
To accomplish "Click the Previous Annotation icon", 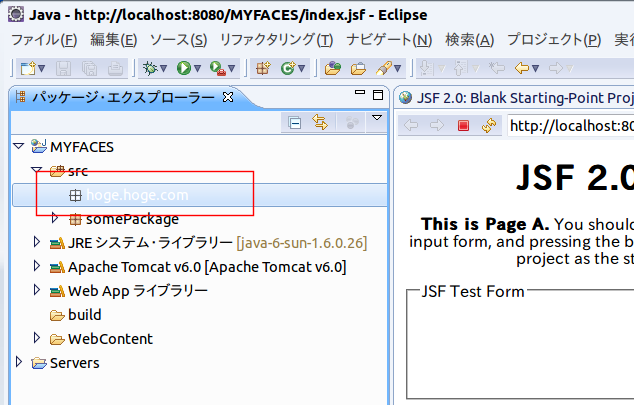I will tap(459, 68).
